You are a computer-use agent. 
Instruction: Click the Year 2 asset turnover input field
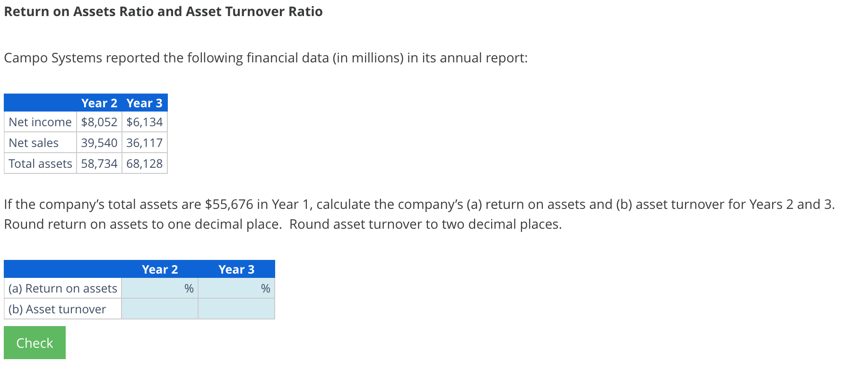[x=159, y=309]
